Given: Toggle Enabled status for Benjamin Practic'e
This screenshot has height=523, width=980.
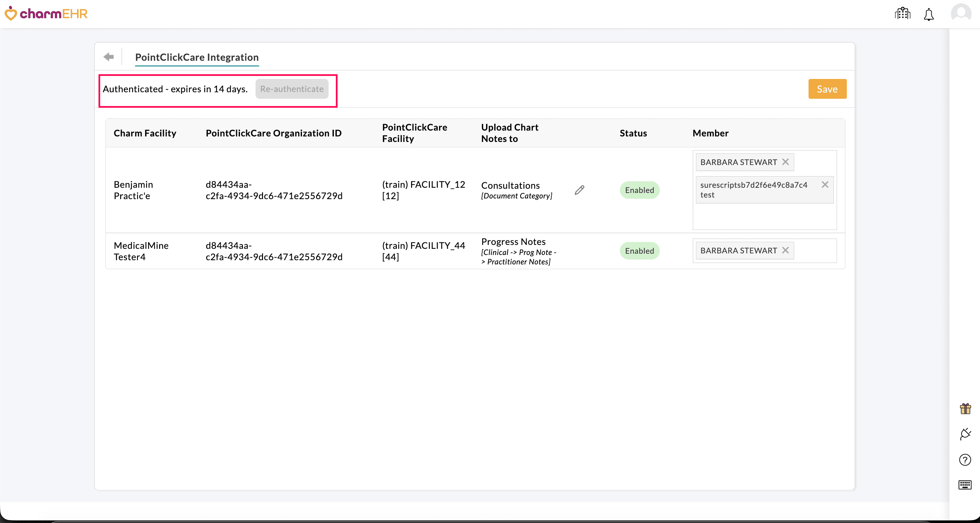Looking at the screenshot, I should tap(639, 190).
